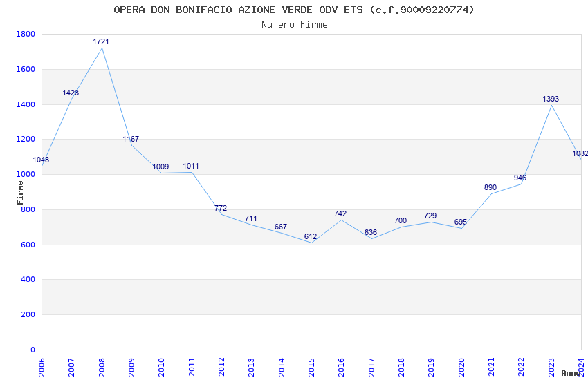Click the y-axis title Firme
588x380 pixels.
pyautogui.click(x=20, y=193)
